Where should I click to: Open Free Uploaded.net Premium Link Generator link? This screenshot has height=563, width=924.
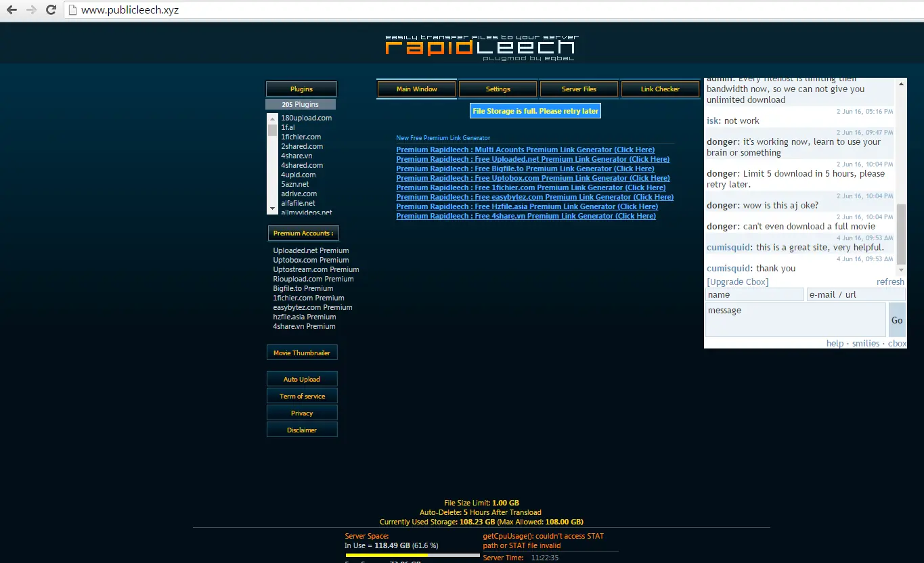point(533,159)
